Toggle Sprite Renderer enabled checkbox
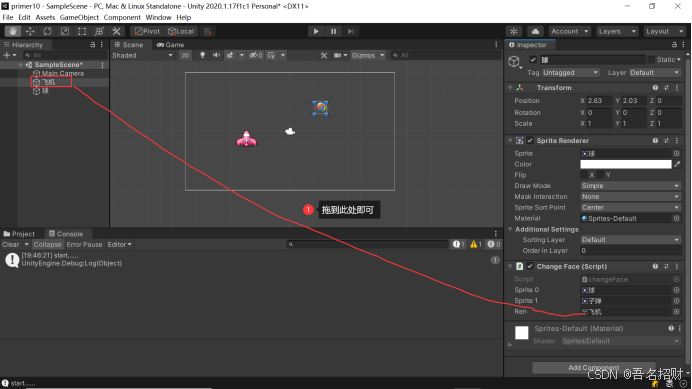 tap(530, 140)
